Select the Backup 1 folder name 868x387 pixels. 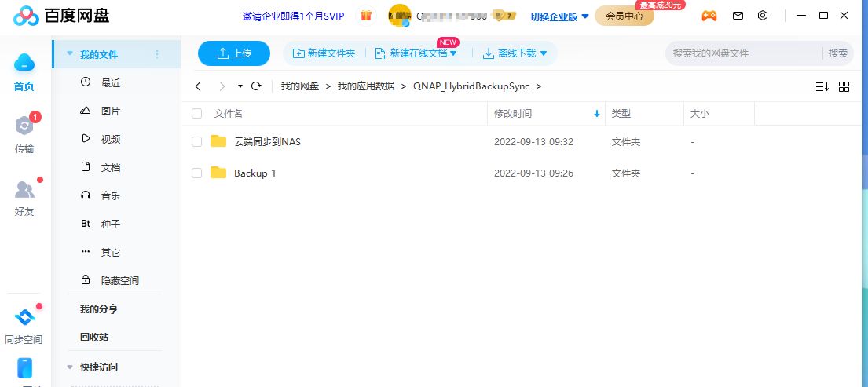[x=255, y=173]
